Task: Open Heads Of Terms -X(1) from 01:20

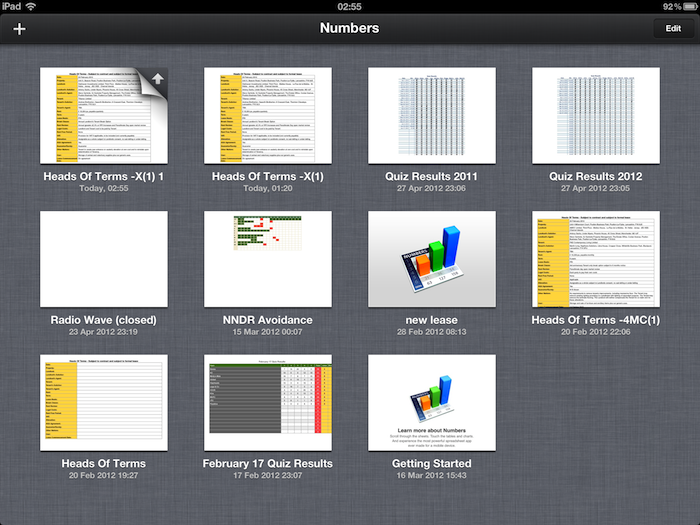Action: [x=268, y=116]
